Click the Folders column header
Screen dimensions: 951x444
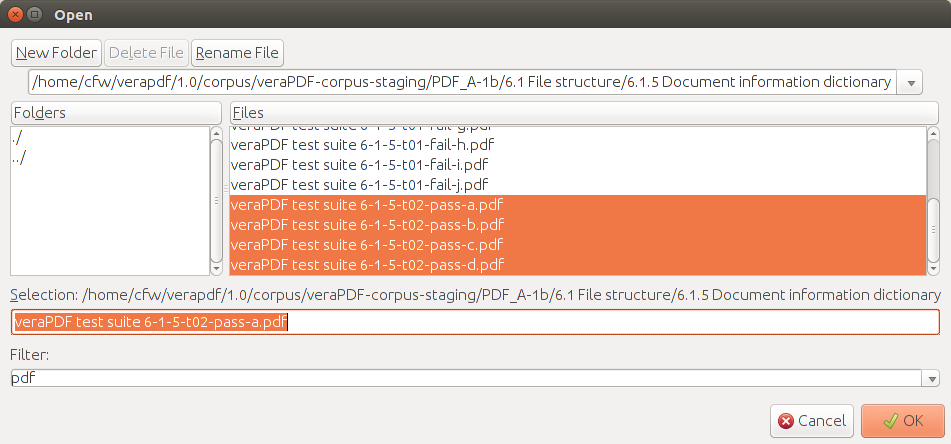pyautogui.click(x=116, y=113)
